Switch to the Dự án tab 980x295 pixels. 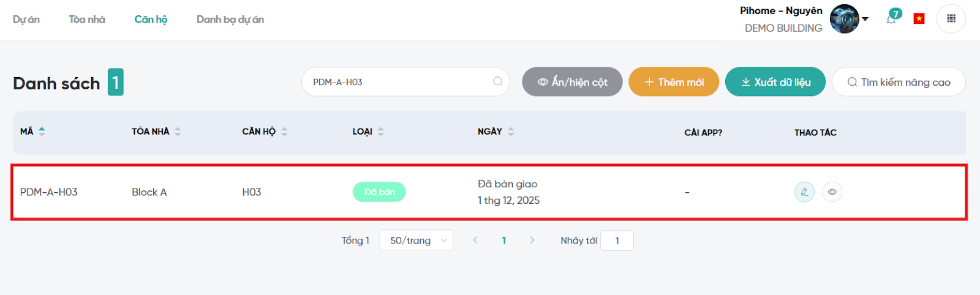tap(26, 20)
